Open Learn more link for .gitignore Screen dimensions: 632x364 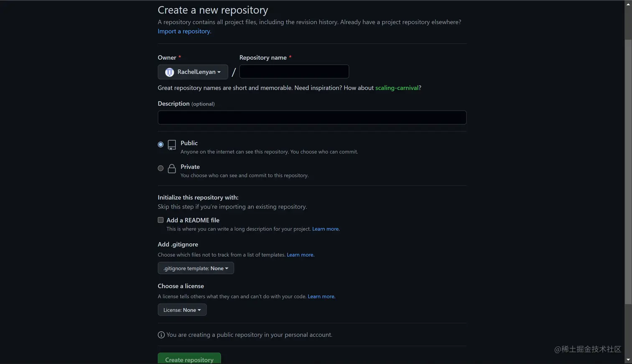[300, 255]
